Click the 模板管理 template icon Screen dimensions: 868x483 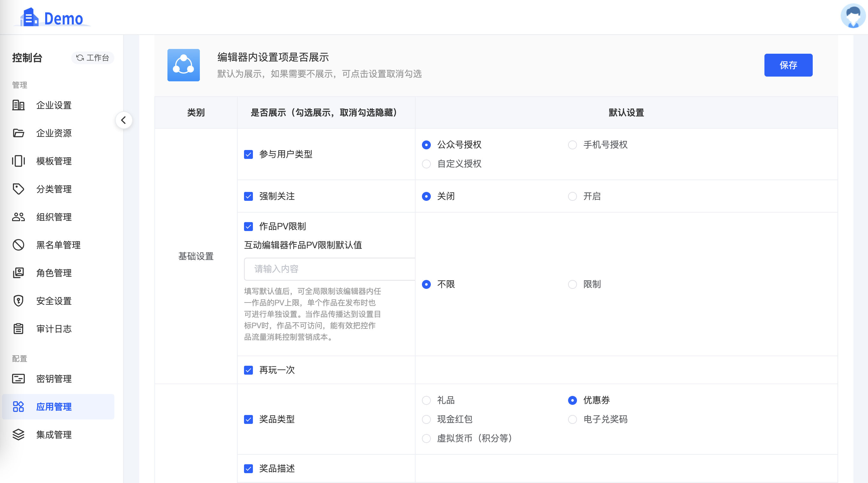[x=18, y=161]
